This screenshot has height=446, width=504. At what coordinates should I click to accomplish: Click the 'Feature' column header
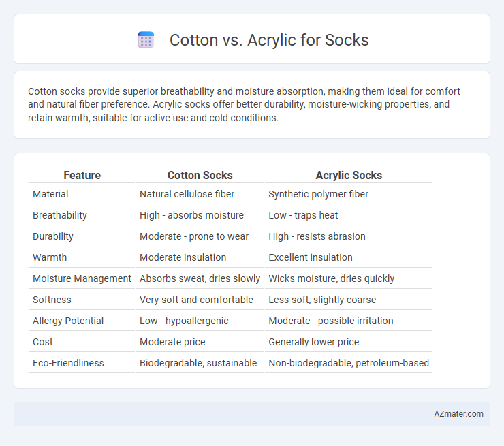(x=82, y=175)
